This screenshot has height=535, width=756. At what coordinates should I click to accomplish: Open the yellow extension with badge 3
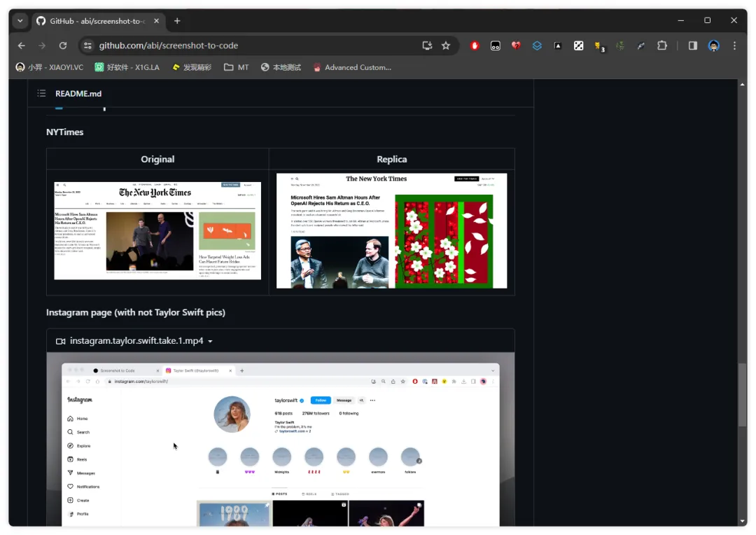click(x=599, y=46)
